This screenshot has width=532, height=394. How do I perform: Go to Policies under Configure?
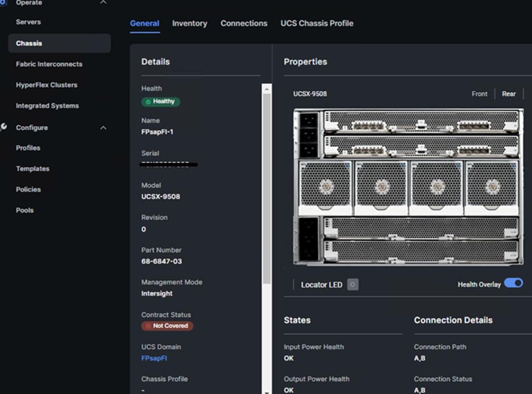(28, 189)
